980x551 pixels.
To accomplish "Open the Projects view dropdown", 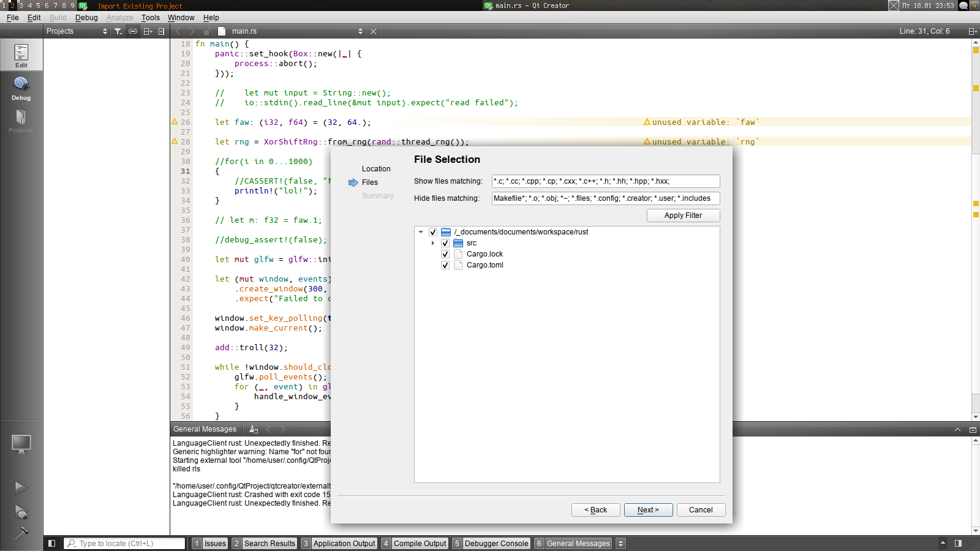I will (x=77, y=31).
